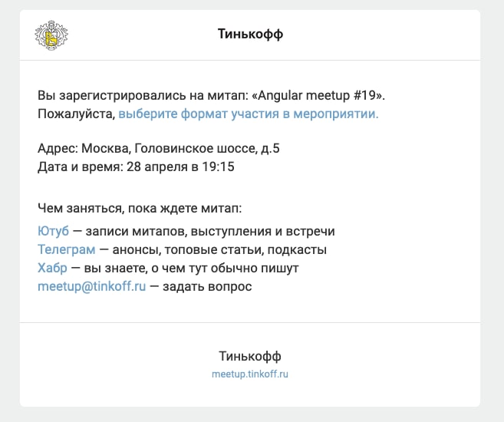Follow the Телеграм link

(x=67, y=249)
